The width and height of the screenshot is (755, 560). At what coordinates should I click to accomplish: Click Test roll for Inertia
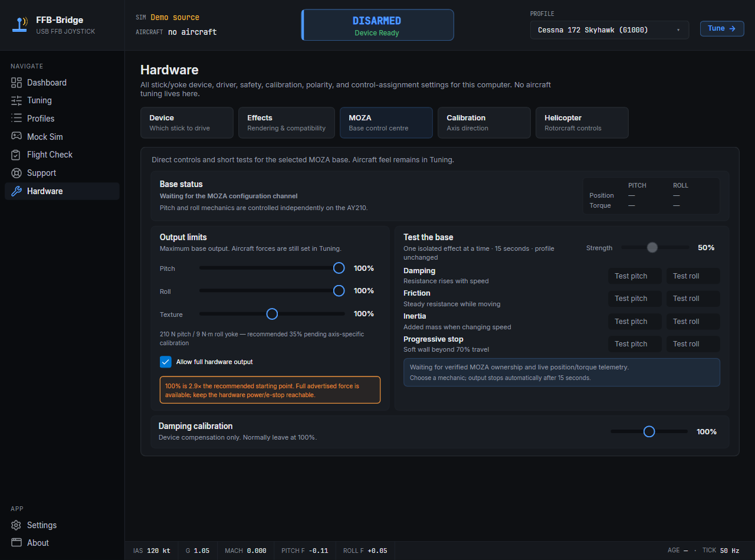(x=693, y=322)
